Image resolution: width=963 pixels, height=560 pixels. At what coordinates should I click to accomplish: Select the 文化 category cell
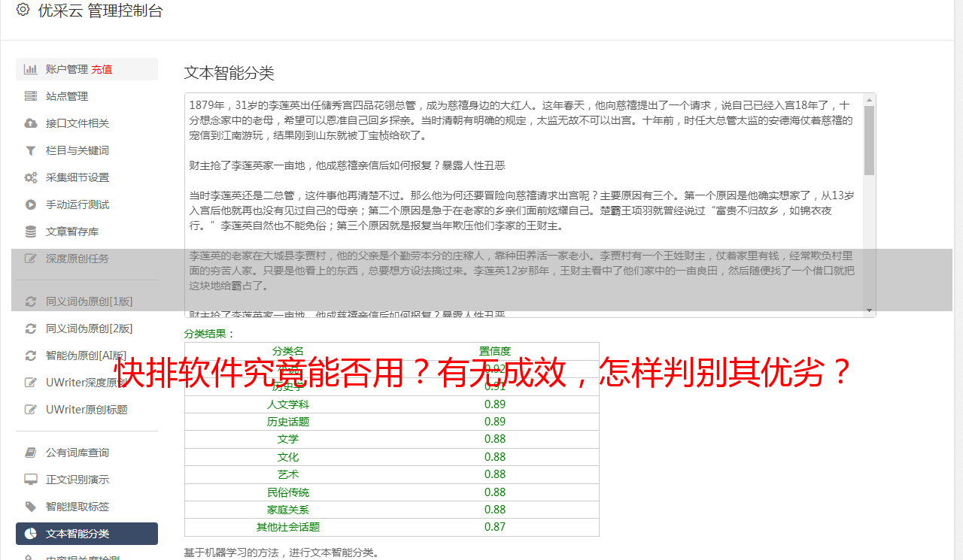pyautogui.click(x=288, y=457)
